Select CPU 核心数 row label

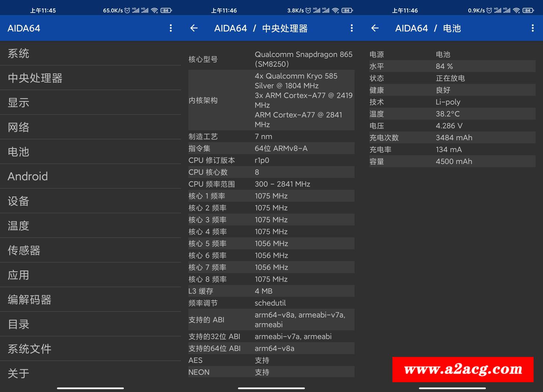point(208,172)
